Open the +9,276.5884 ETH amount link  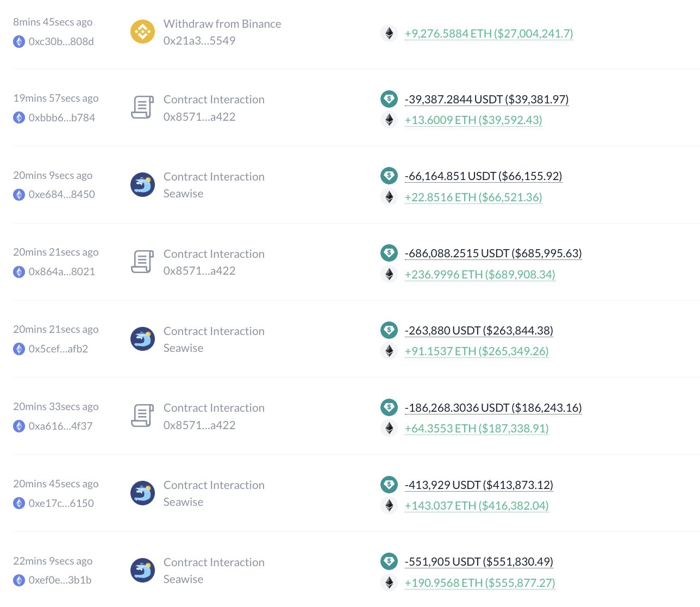(489, 34)
